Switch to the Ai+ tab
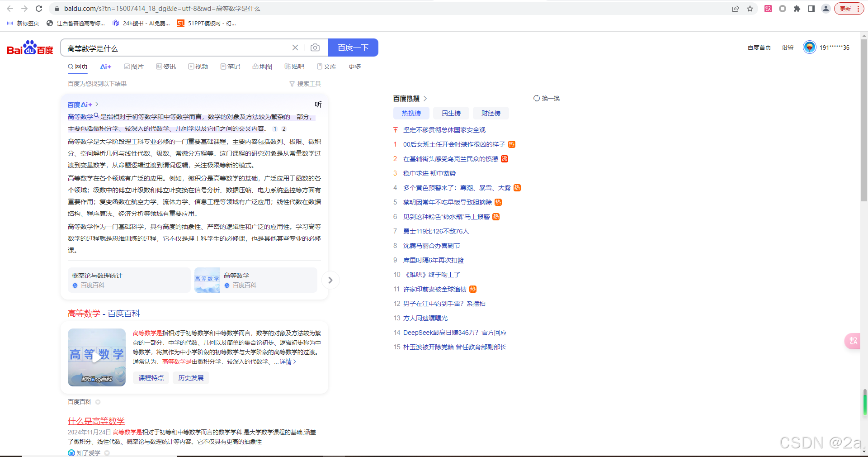 pyautogui.click(x=106, y=67)
